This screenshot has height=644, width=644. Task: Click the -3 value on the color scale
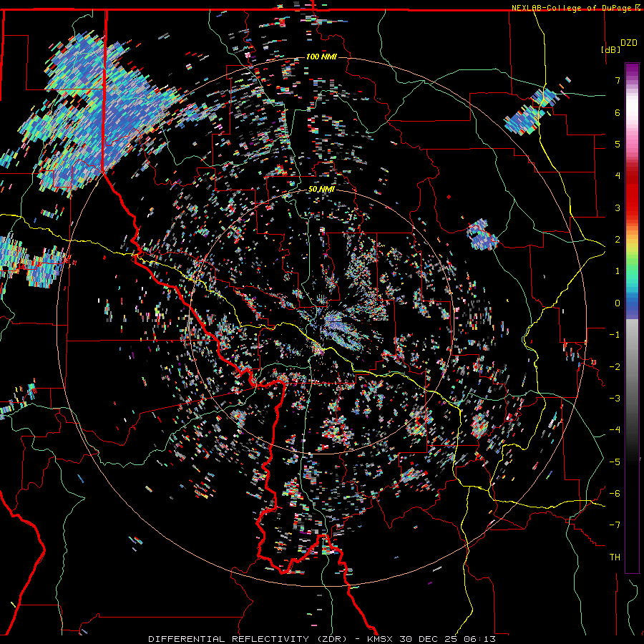pyautogui.click(x=615, y=399)
